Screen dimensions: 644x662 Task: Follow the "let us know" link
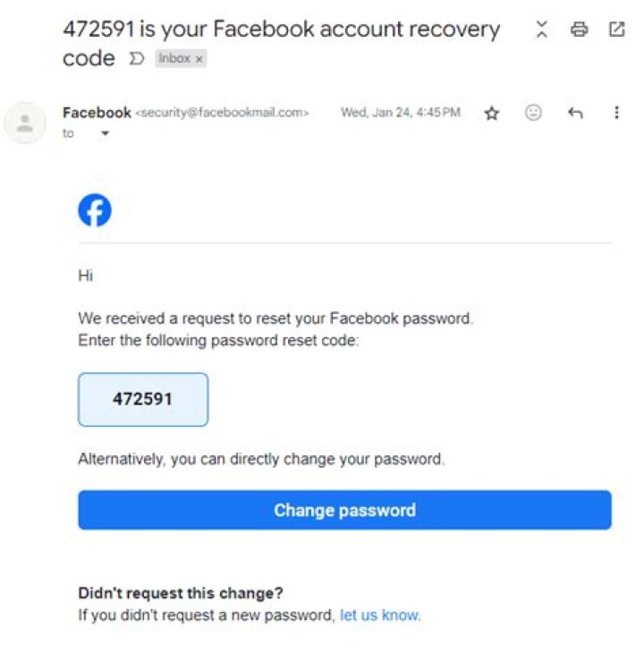379,615
